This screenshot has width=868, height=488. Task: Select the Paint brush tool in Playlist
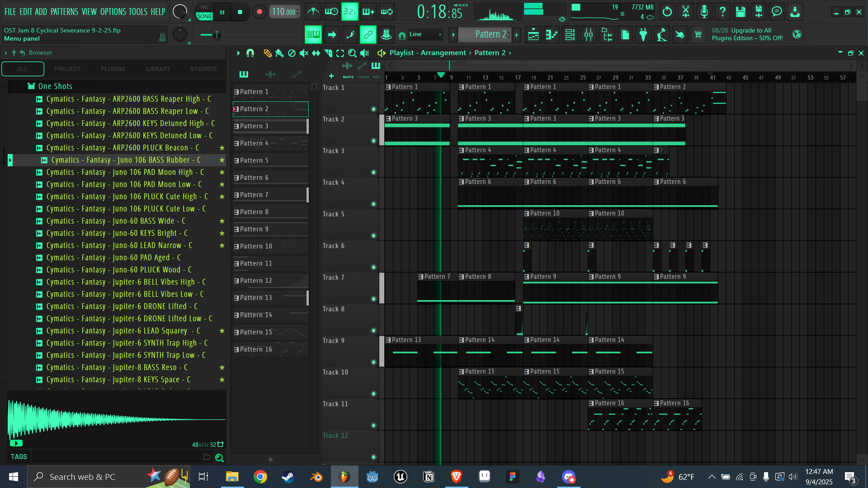click(279, 53)
